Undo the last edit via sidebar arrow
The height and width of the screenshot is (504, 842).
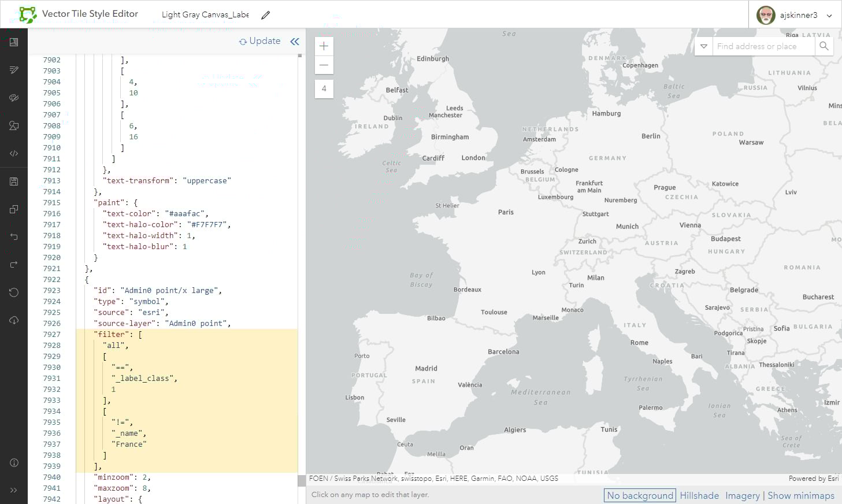[14, 236]
